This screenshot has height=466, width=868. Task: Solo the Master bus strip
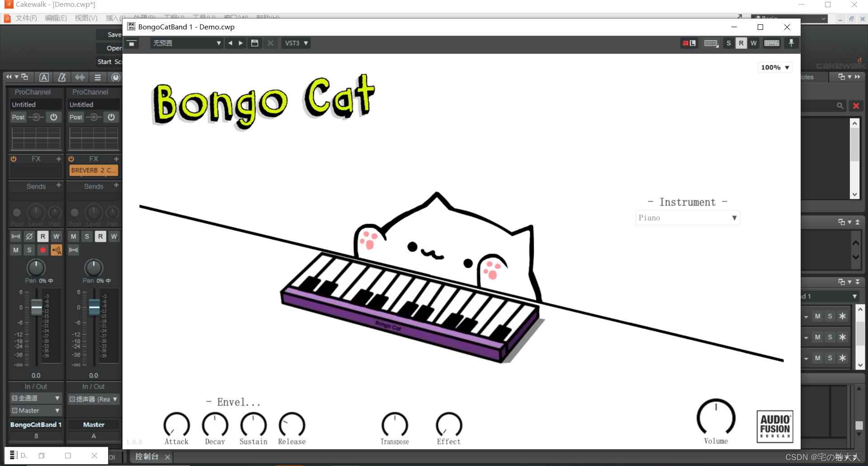87,236
